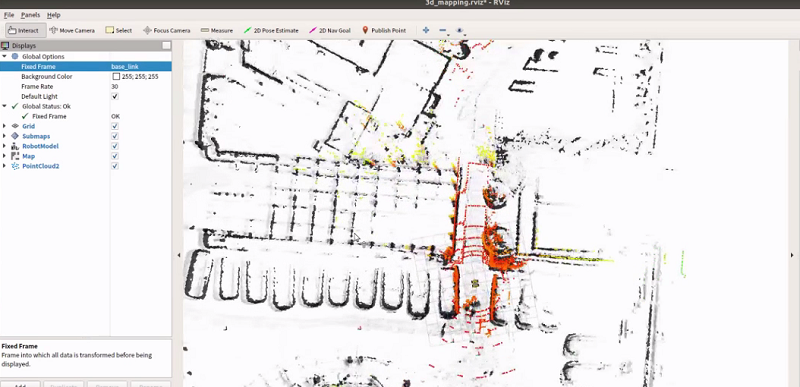
Task: Expand the Submaps display item
Action: pyautogui.click(x=5, y=136)
